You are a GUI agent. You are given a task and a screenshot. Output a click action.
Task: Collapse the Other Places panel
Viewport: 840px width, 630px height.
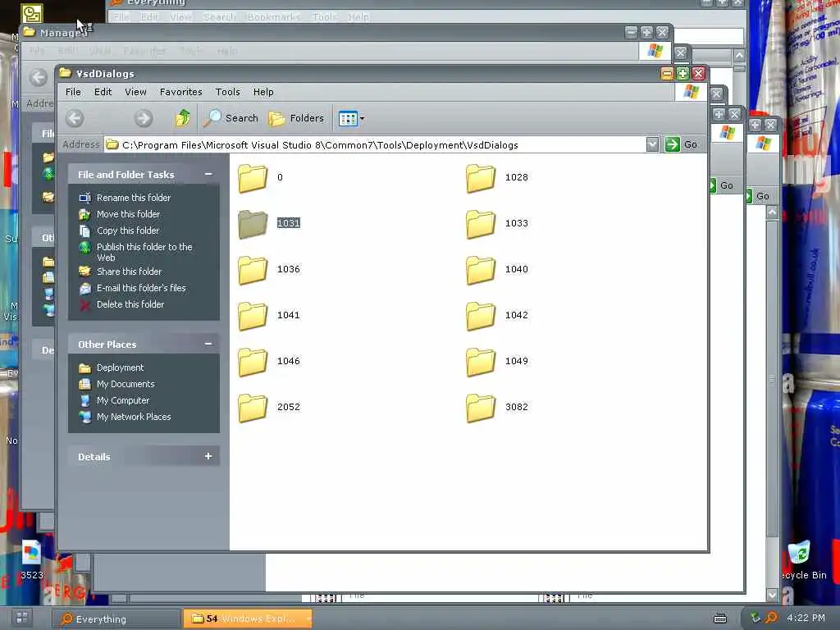208,344
